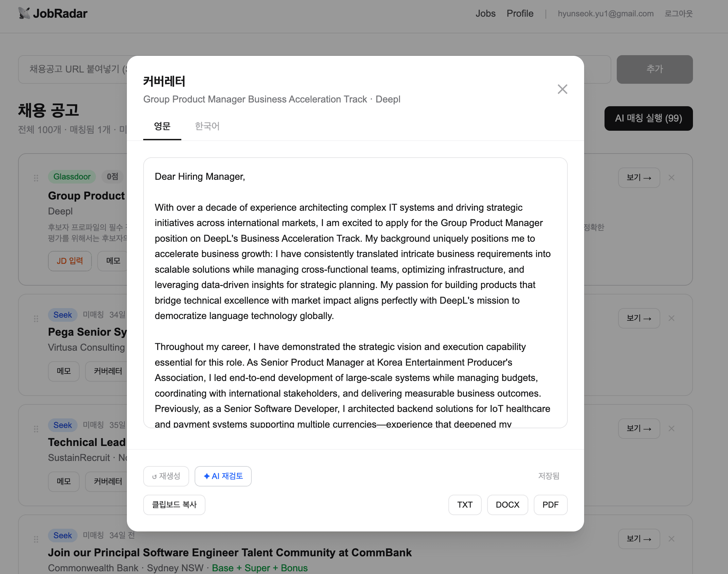Start AI 매칭 실행 (99)
This screenshot has height=574, width=728.
tap(648, 118)
